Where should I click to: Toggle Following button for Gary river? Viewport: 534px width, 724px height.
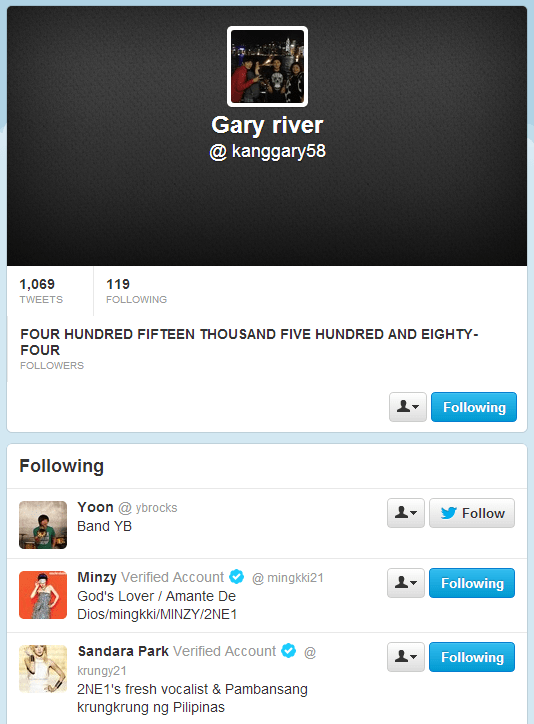pyautogui.click(x=474, y=407)
